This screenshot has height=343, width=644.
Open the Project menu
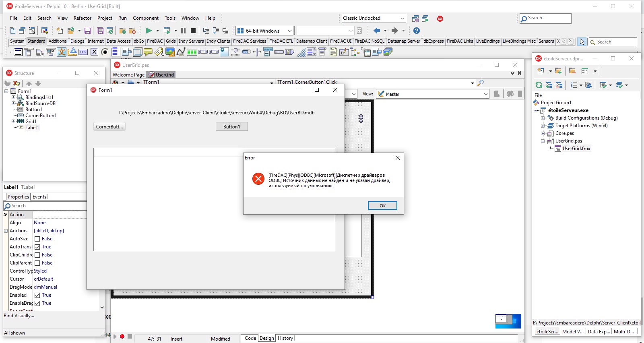pyautogui.click(x=105, y=18)
